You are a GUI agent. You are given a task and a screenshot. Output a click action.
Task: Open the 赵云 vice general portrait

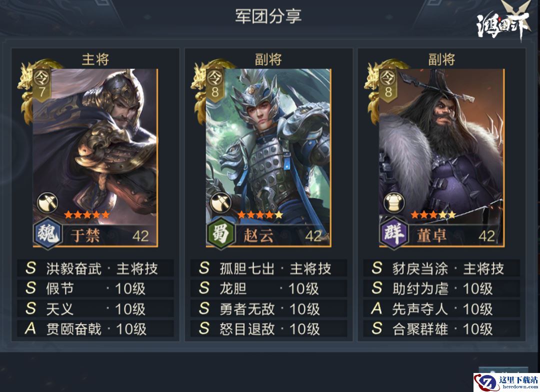pyautogui.click(x=268, y=158)
